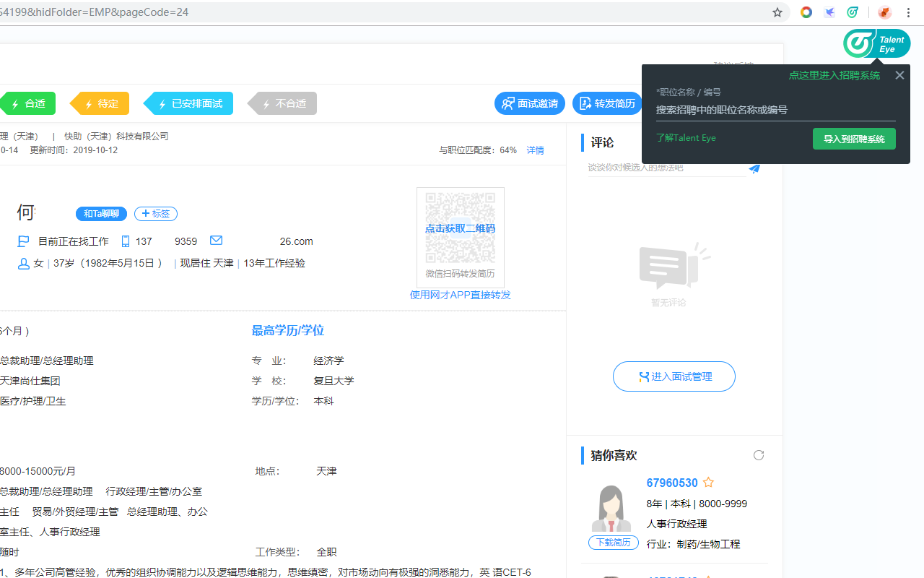This screenshot has height=578, width=924.
Task: Open the Chrome three-dot menu
Action: (908, 12)
